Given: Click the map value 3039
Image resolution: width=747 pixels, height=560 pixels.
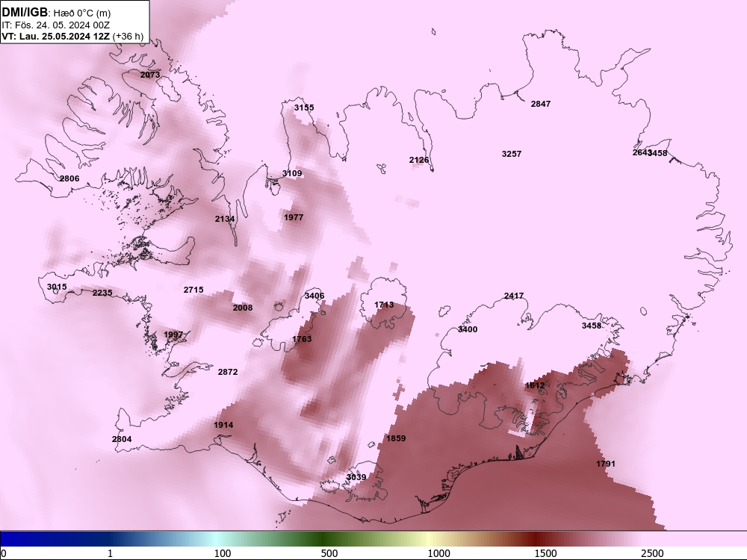Looking at the screenshot, I should point(356,477).
